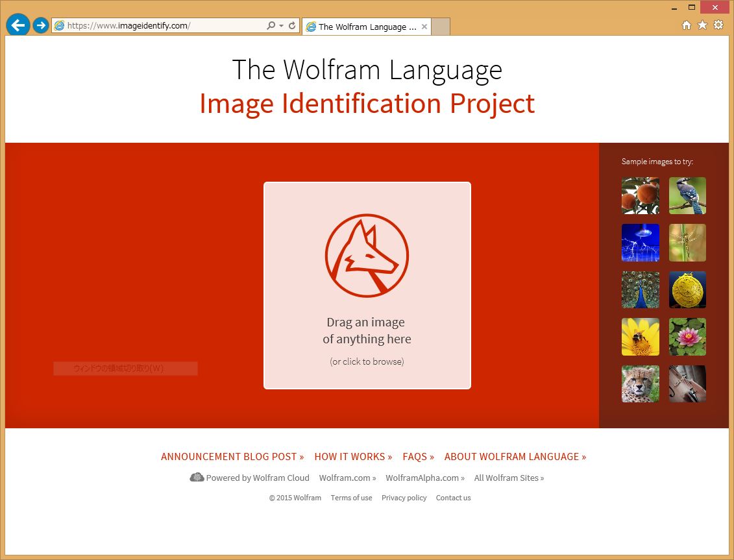The width and height of the screenshot is (734, 560).
Task: Click the Image Identification Project heading
Action: (x=367, y=103)
